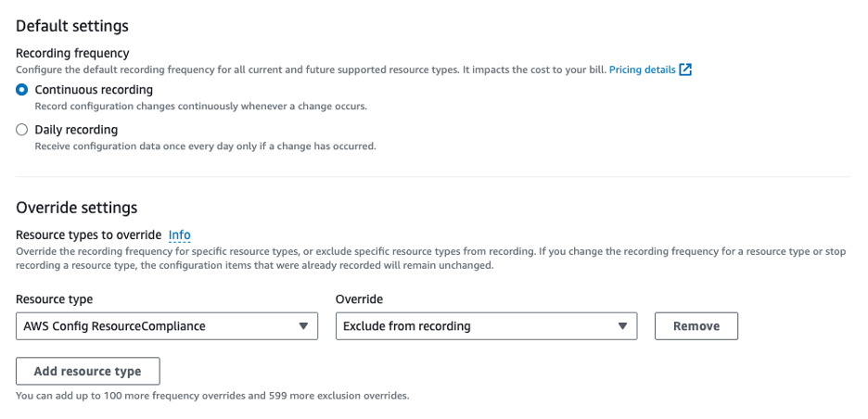
Task: Click the 'Default settings' heading
Action: (x=72, y=26)
